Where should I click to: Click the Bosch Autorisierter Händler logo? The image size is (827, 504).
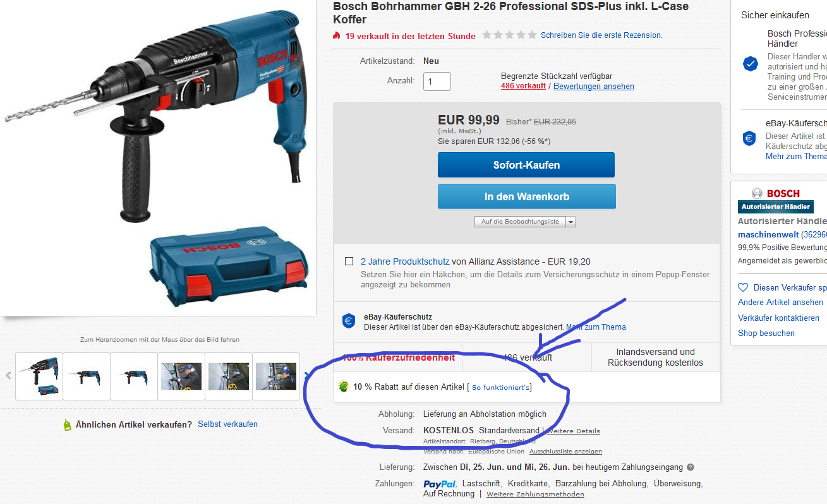pyautogui.click(x=775, y=200)
